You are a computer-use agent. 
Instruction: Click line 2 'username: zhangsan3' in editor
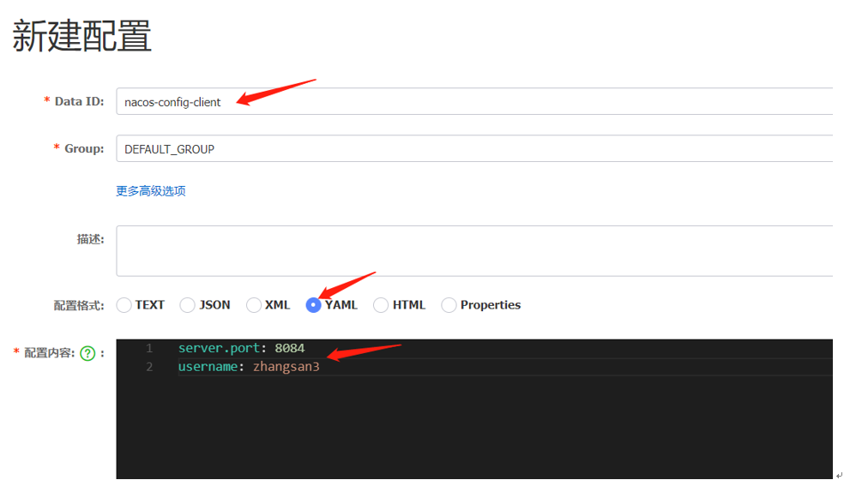click(x=249, y=367)
